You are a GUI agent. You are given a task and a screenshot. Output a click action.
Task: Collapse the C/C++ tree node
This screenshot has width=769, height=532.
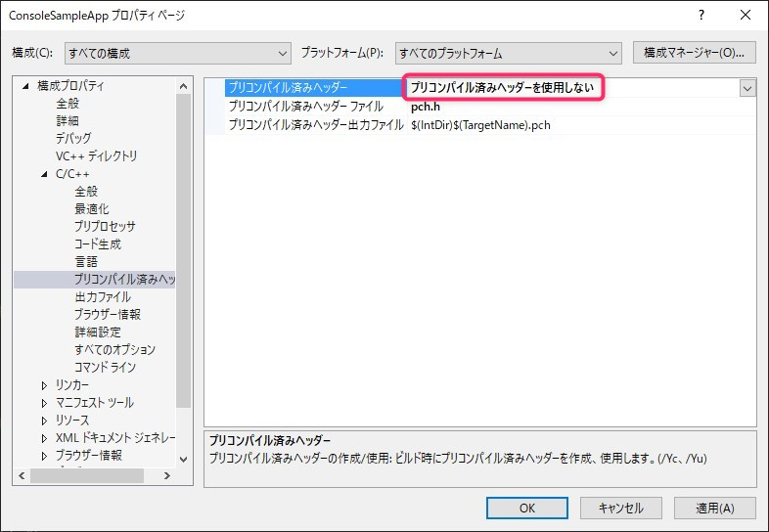(44, 174)
